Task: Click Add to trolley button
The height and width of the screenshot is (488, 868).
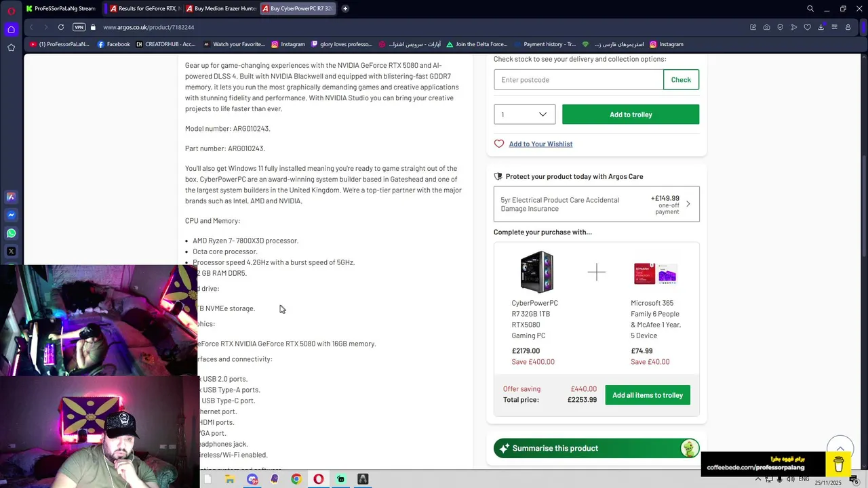Action: click(x=631, y=115)
